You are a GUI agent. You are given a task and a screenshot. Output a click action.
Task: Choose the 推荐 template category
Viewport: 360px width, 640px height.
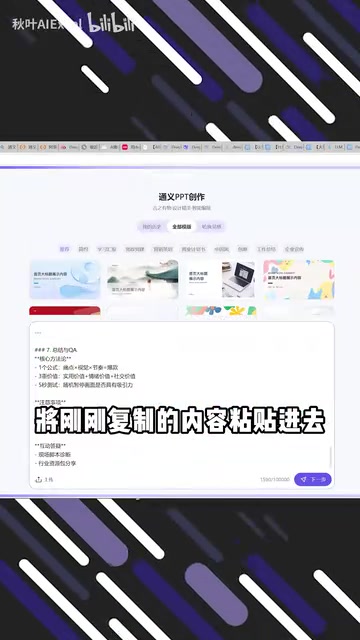(64, 249)
